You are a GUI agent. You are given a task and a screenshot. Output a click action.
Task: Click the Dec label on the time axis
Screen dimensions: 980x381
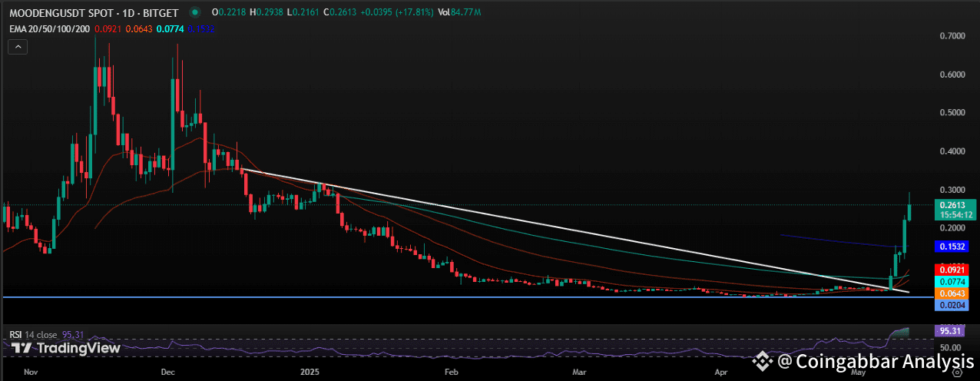click(170, 372)
